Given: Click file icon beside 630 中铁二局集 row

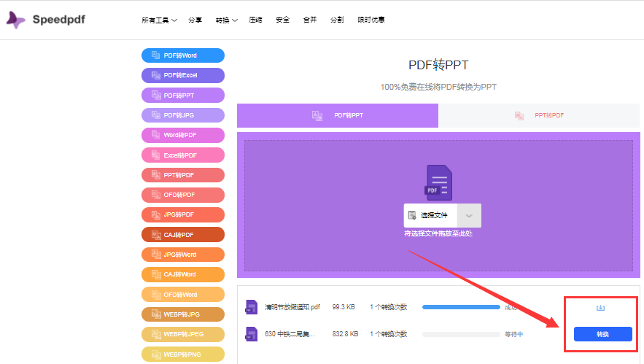Looking at the screenshot, I should click(x=252, y=334).
